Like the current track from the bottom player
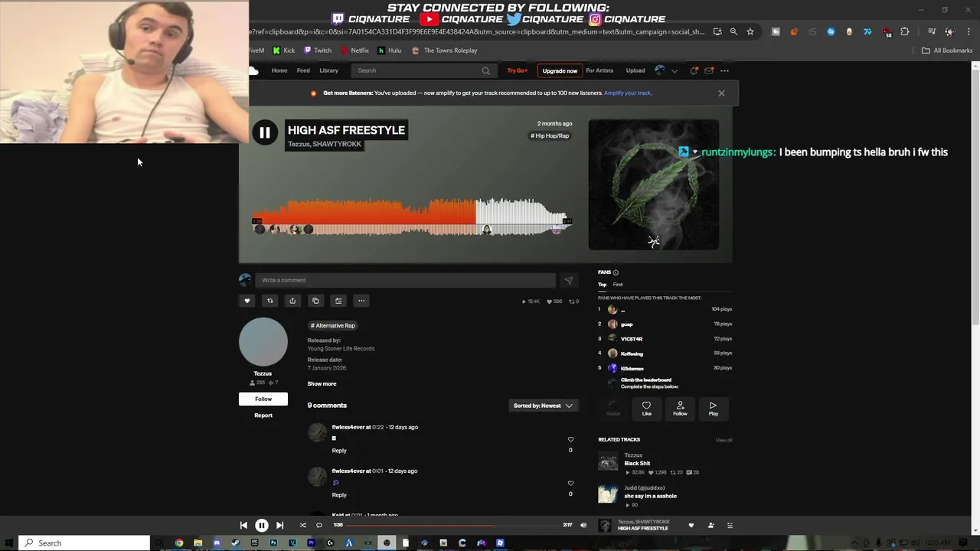The image size is (980, 551). tap(691, 525)
